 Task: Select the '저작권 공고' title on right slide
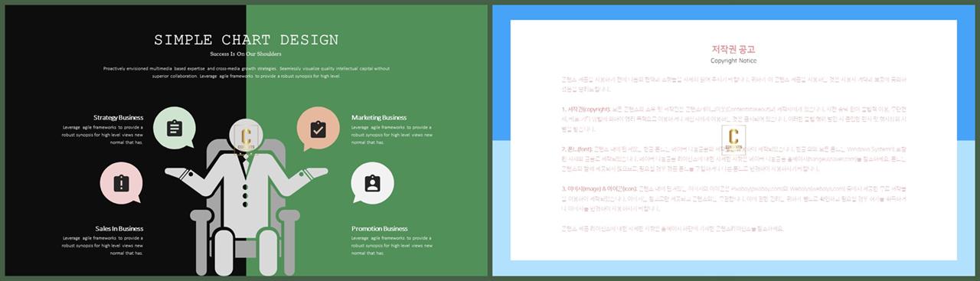pyautogui.click(x=733, y=49)
